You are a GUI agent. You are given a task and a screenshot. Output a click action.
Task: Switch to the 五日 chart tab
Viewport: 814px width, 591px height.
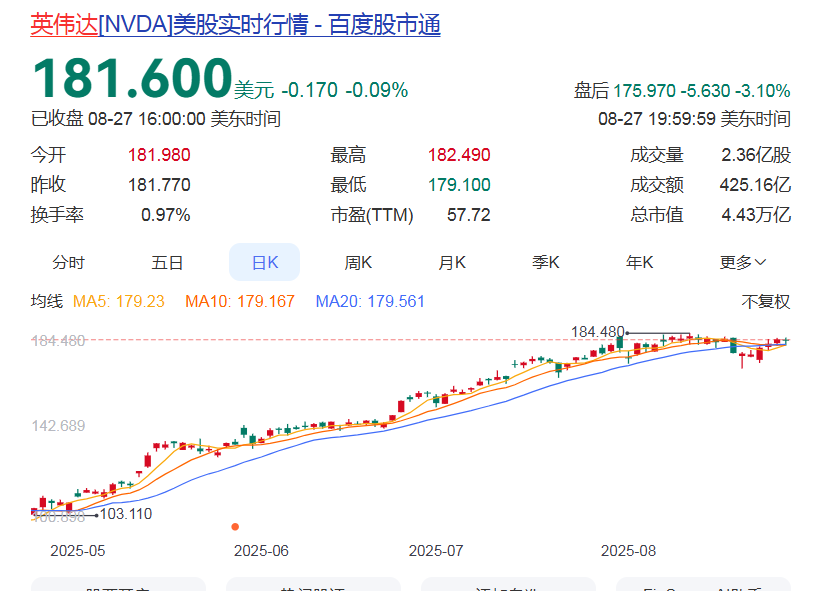(x=167, y=262)
